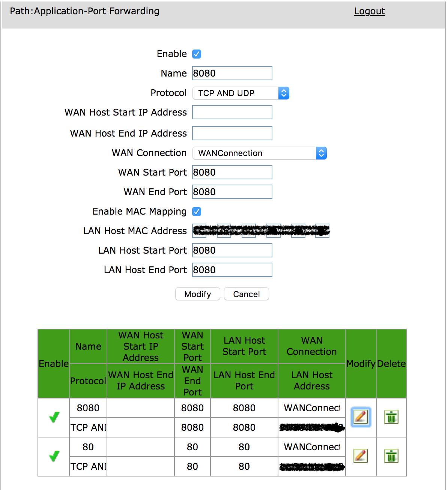Click the Delete trash icon for the 80 rule

(391, 456)
